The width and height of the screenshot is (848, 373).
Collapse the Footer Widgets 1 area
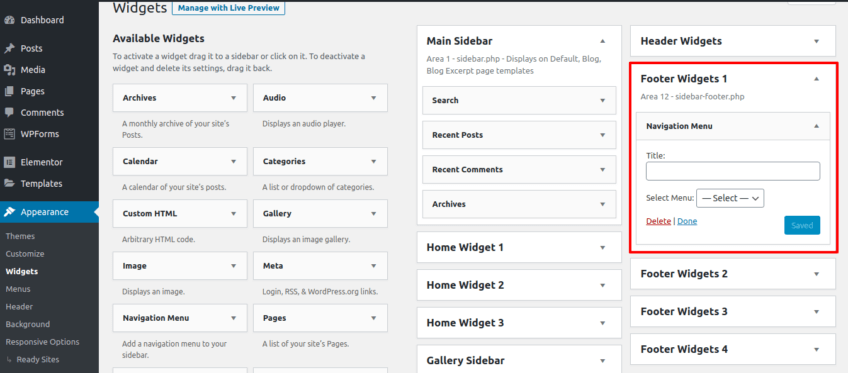(x=817, y=79)
